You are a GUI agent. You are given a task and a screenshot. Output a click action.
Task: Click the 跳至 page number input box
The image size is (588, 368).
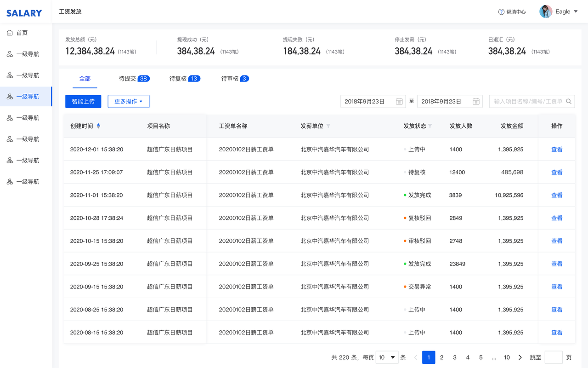[554, 357]
